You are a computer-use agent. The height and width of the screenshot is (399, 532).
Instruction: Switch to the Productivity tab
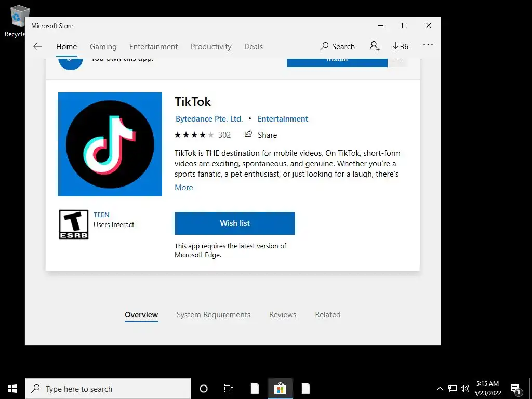[x=211, y=46]
